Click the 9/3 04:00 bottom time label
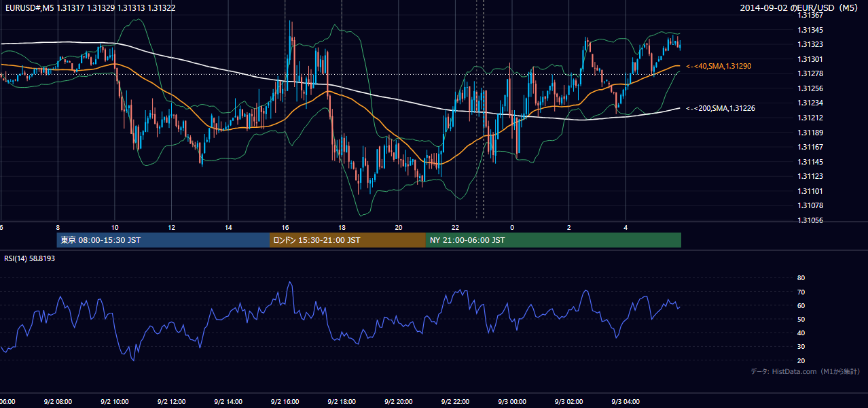 coord(626,402)
